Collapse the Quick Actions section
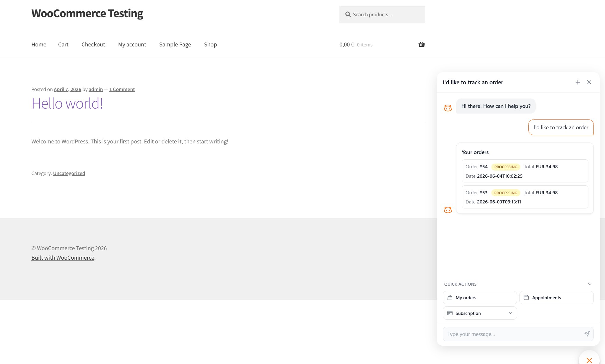Image resolution: width=605 pixels, height=364 pixels. click(590, 284)
